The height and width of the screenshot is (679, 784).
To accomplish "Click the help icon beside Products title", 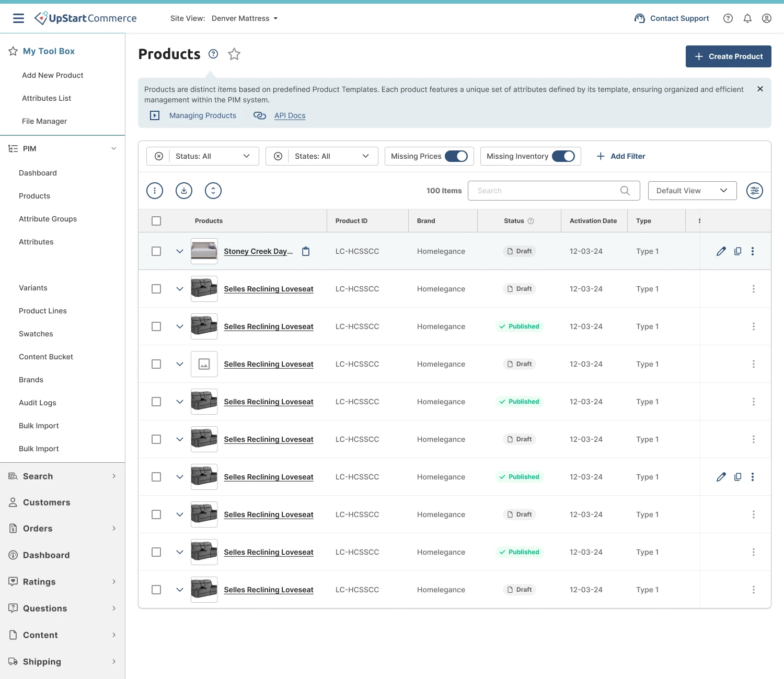I will point(213,54).
